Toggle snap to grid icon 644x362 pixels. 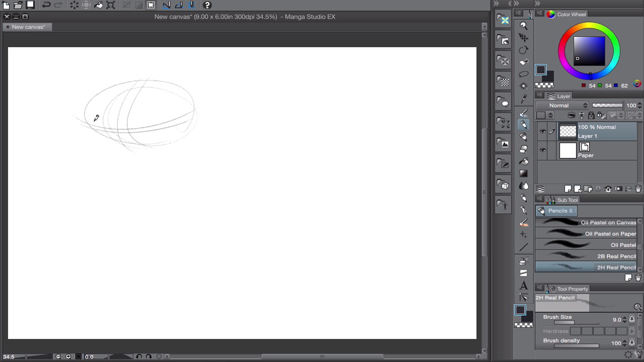tap(191, 5)
